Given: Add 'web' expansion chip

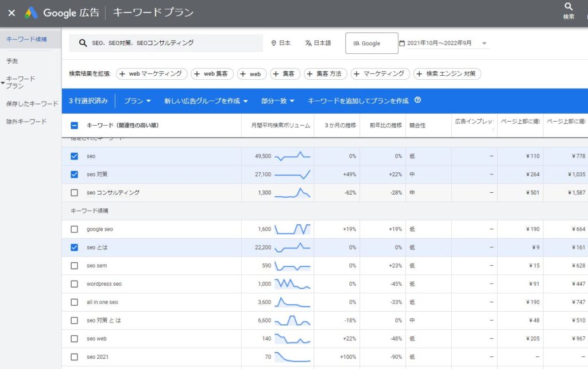Looking at the screenshot, I should 252,74.
